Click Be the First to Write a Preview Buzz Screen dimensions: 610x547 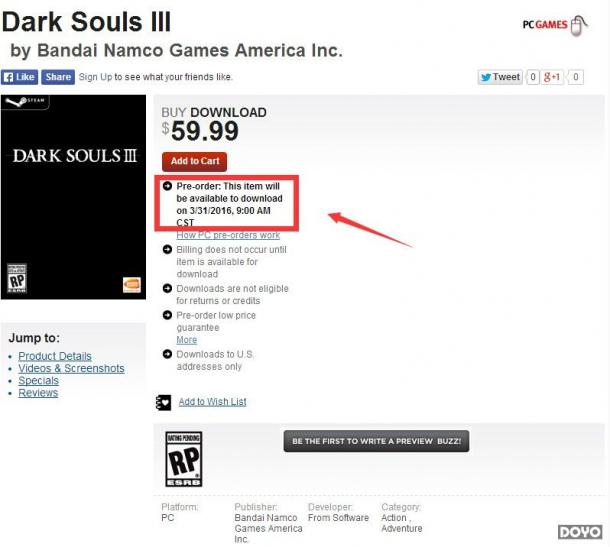(x=376, y=441)
